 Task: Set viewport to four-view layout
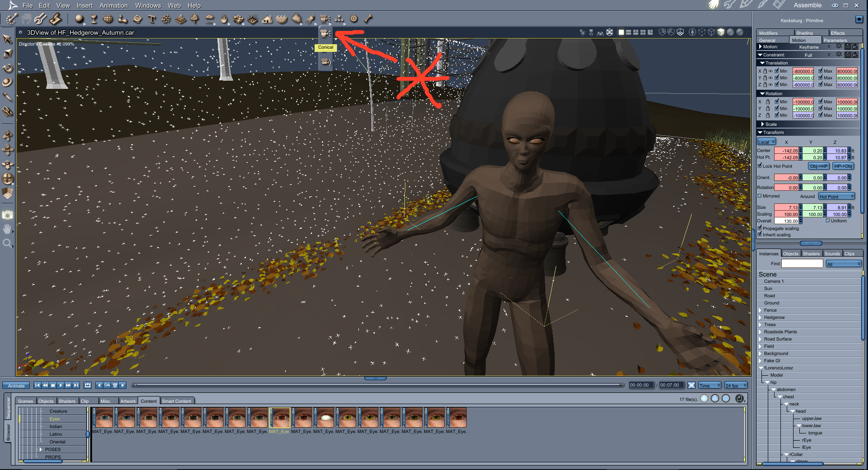point(643,32)
